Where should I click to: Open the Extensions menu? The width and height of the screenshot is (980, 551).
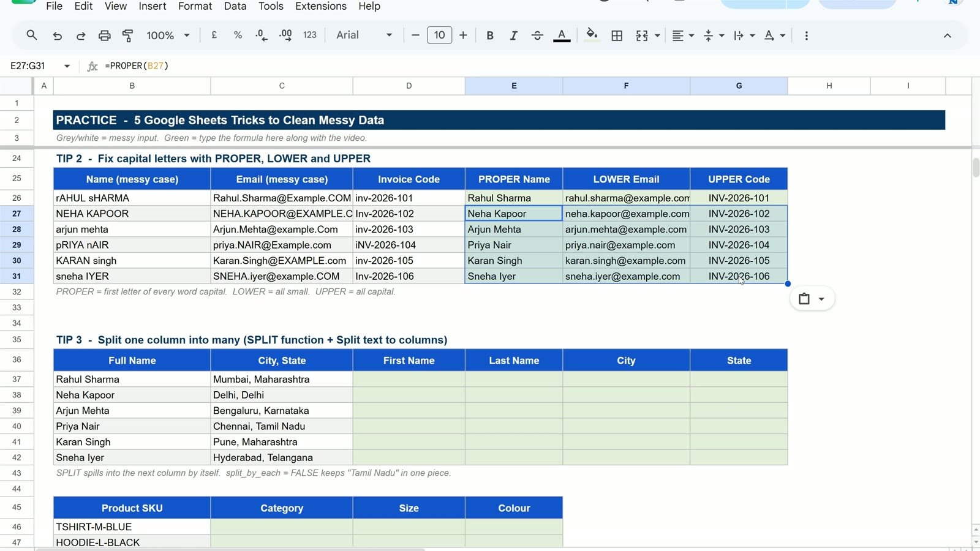(x=321, y=6)
